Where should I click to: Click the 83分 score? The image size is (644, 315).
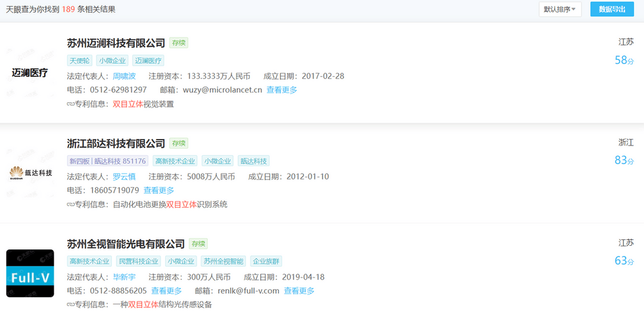(x=624, y=160)
